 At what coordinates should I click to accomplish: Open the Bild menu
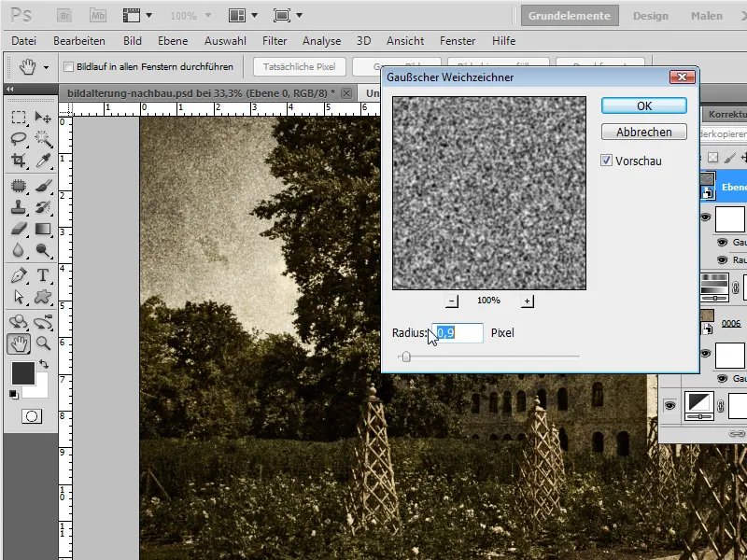tap(133, 41)
